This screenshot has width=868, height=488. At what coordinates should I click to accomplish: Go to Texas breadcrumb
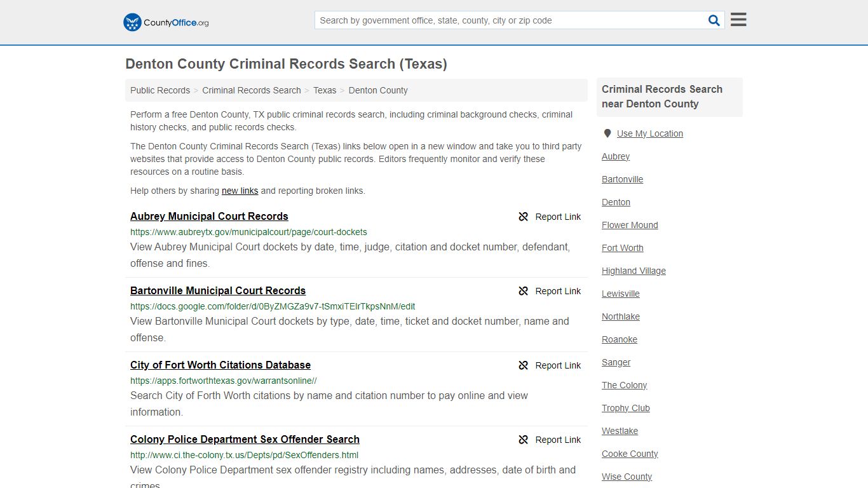tap(325, 90)
